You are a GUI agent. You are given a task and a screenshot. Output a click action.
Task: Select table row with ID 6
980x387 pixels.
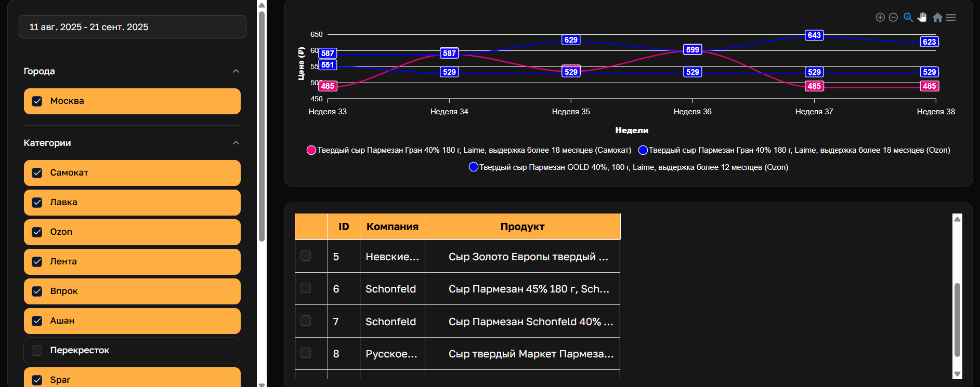tap(306, 288)
